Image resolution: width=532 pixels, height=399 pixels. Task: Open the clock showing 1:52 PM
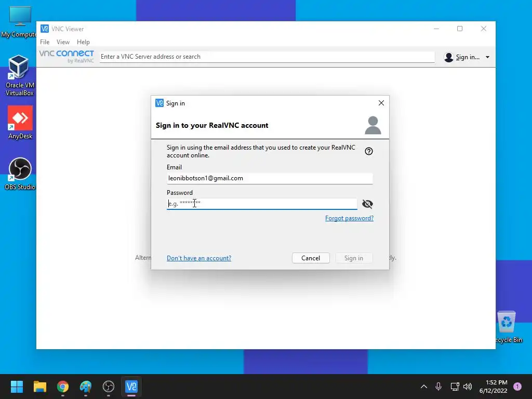click(x=494, y=387)
